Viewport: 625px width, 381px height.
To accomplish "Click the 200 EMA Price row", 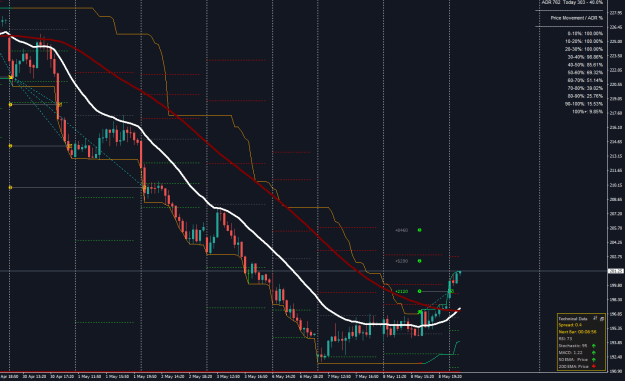I will tap(574, 366).
